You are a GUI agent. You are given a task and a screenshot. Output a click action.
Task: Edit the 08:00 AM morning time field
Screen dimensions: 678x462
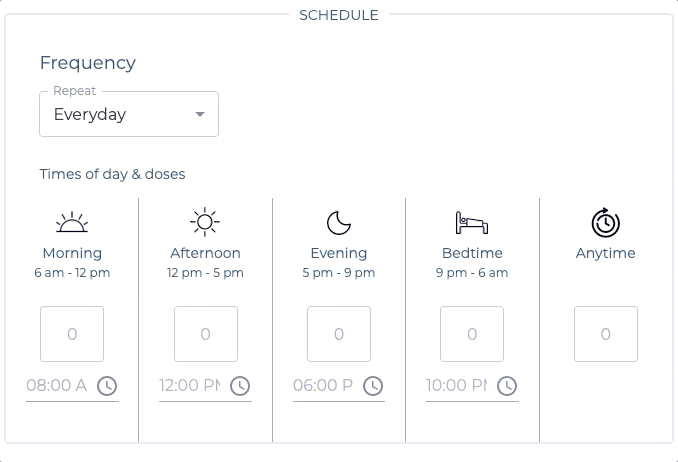[57, 386]
